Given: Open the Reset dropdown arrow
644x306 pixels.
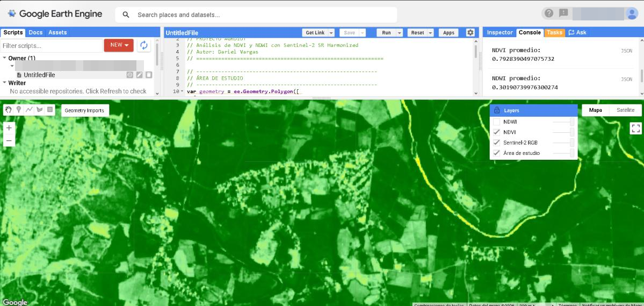Looking at the screenshot, I should 430,32.
